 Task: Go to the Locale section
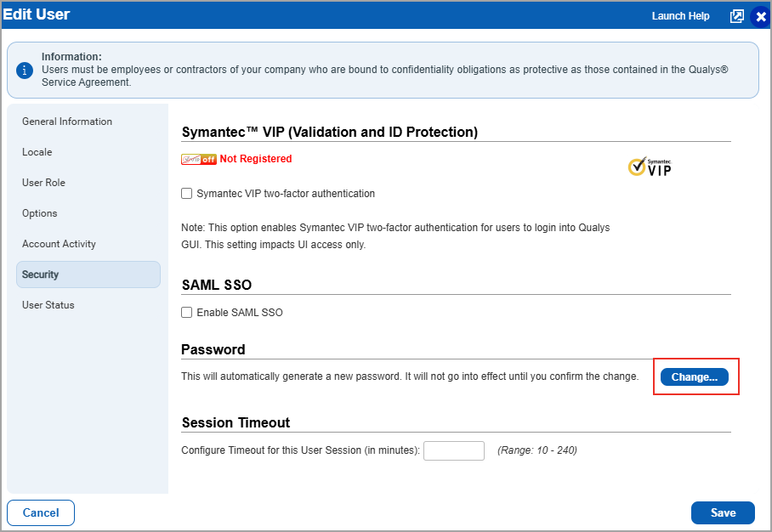click(37, 152)
